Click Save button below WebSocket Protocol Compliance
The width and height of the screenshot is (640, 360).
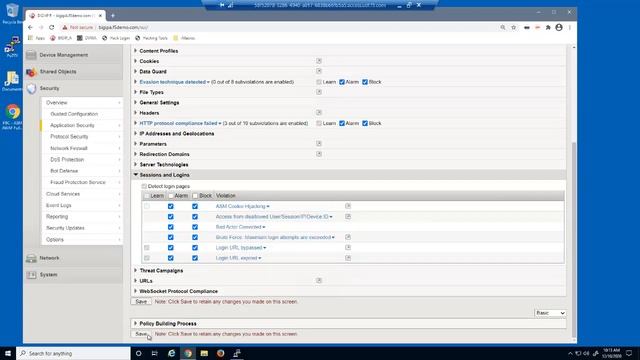(141, 302)
